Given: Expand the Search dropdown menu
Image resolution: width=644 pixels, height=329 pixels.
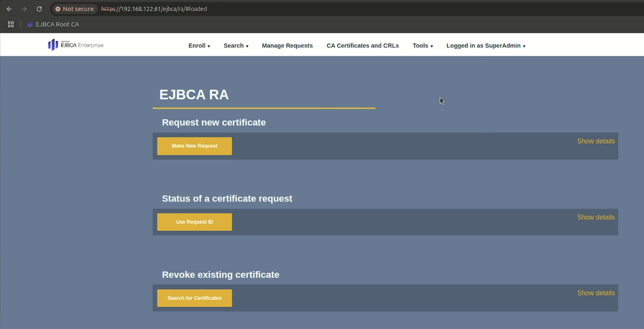Looking at the screenshot, I should coord(236,46).
